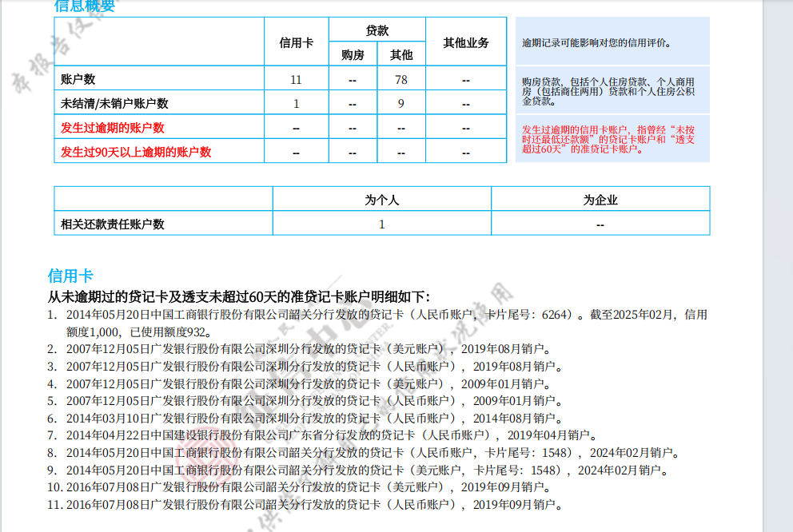This screenshot has width=793, height=532.
Task: Click the 购房贷款 explanation note
Action: [608, 91]
